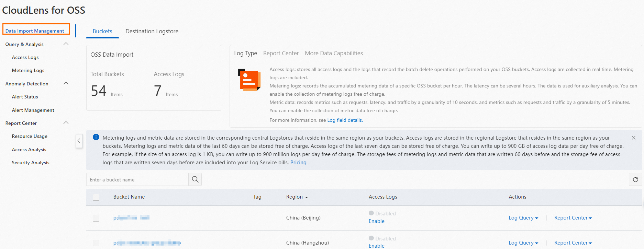Switch to the Buckets tab
644x249 pixels.
coord(102,31)
